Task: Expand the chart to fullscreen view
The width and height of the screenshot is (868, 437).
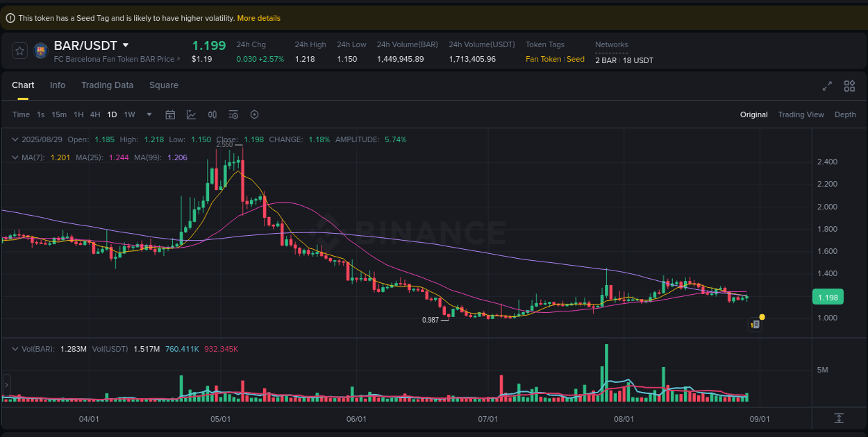Action: click(826, 85)
